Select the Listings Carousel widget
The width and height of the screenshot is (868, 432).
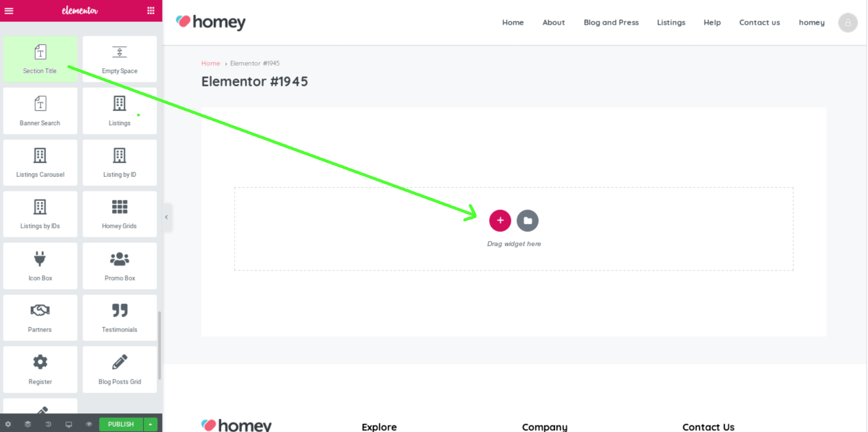tap(40, 162)
